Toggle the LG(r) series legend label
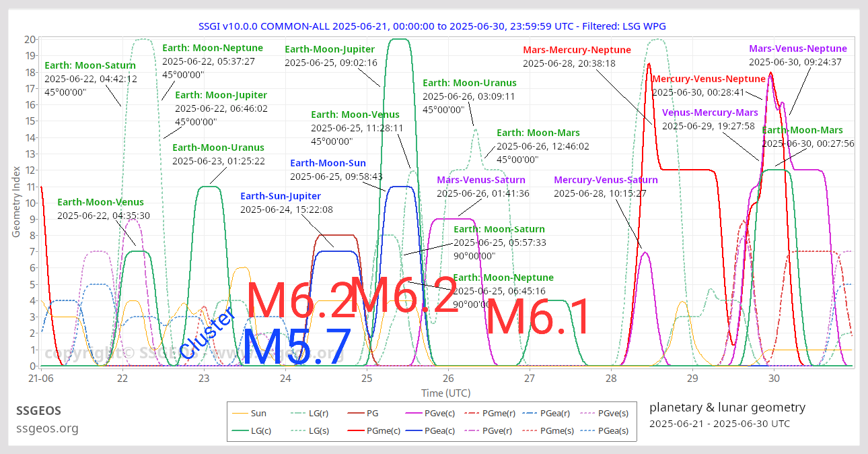Image resolution: width=868 pixels, height=454 pixels. click(x=318, y=414)
